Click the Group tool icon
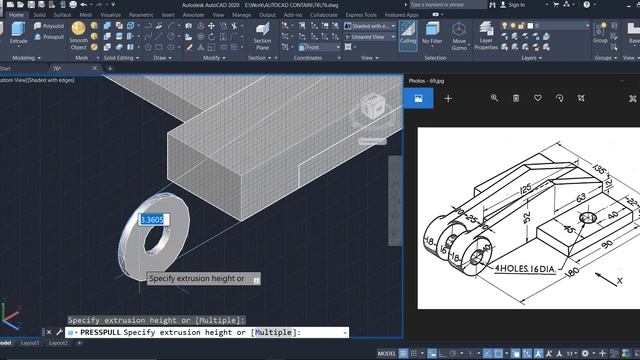640x360 pixels. pyautogui.click(x=600, y=33)
